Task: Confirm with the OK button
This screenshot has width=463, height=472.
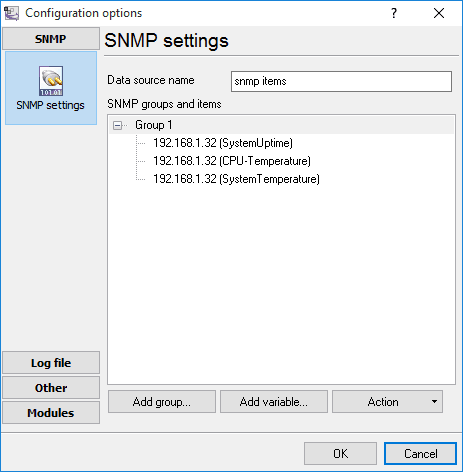Action: 340,453
